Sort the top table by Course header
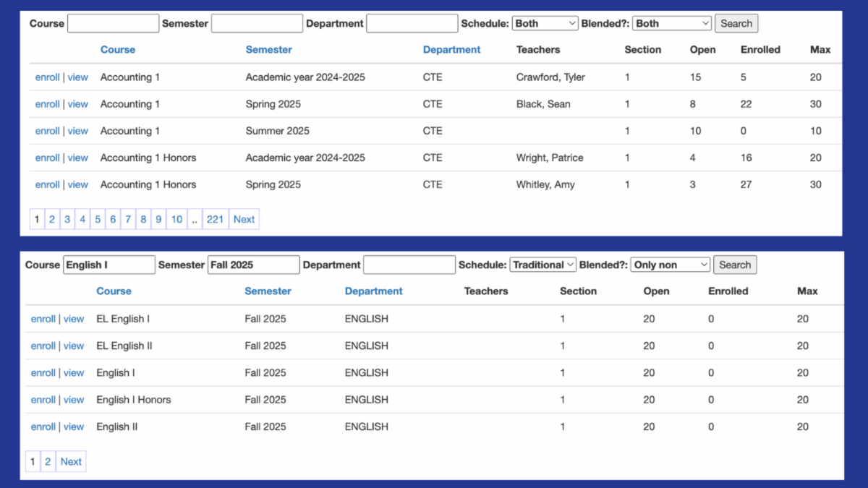This screenshot has height=488, width=868. (x=118, y=50)
